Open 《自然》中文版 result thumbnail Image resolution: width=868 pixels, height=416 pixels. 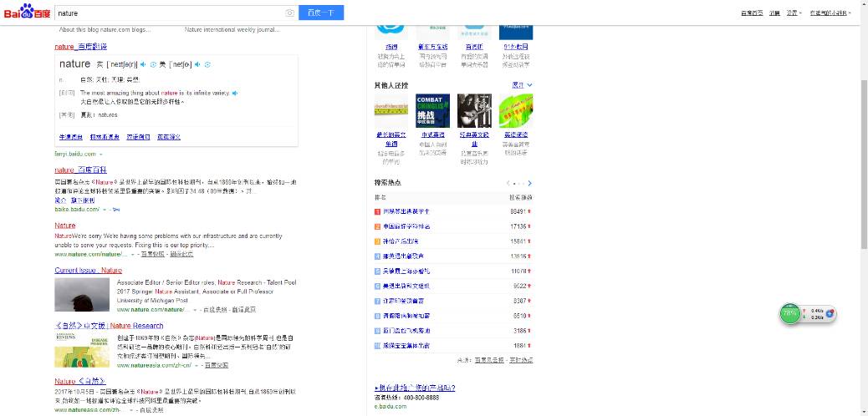82,351
